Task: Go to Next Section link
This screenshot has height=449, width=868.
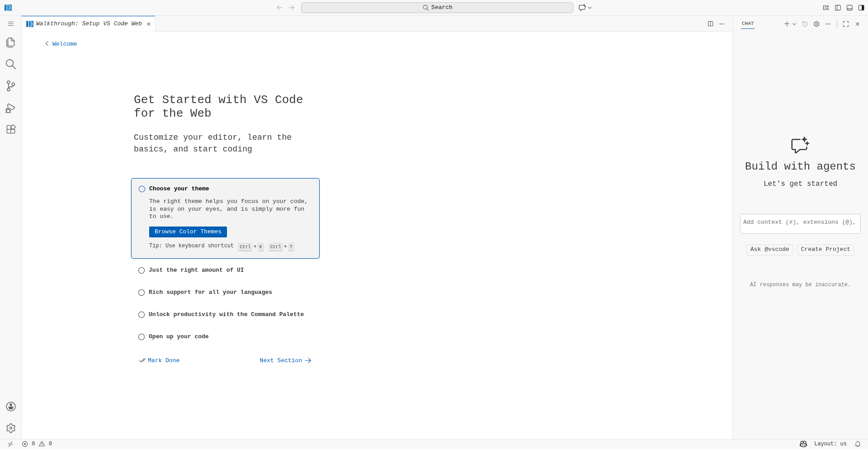Action: coord(285,360)
